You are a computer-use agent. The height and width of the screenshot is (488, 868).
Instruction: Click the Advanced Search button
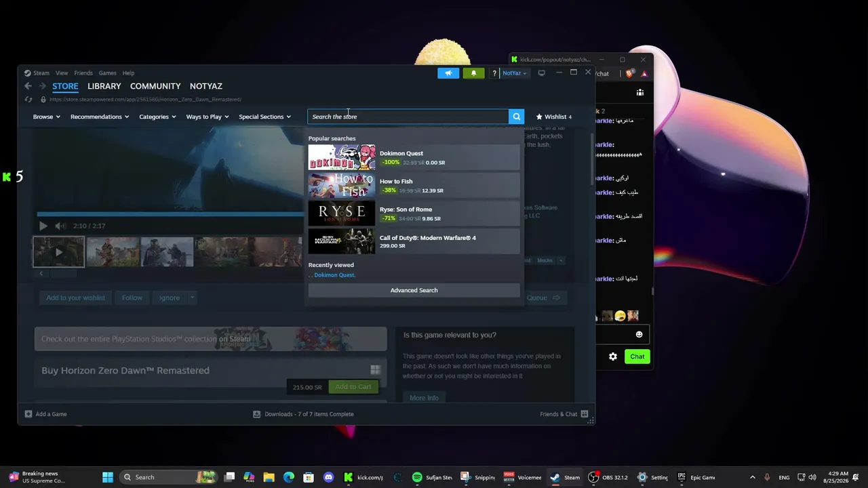point(414,290)
